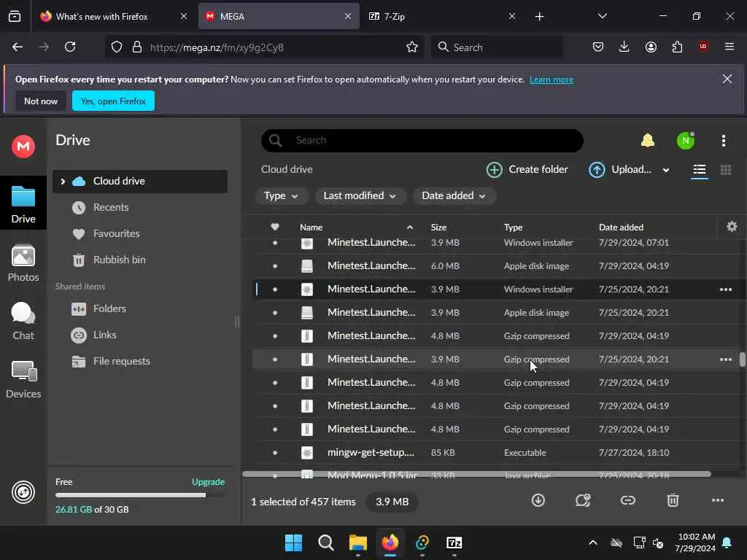The width and height of the screenshot is (747, 560).
Task: Click the Upgrade storage link
Action: pos(208,482)
